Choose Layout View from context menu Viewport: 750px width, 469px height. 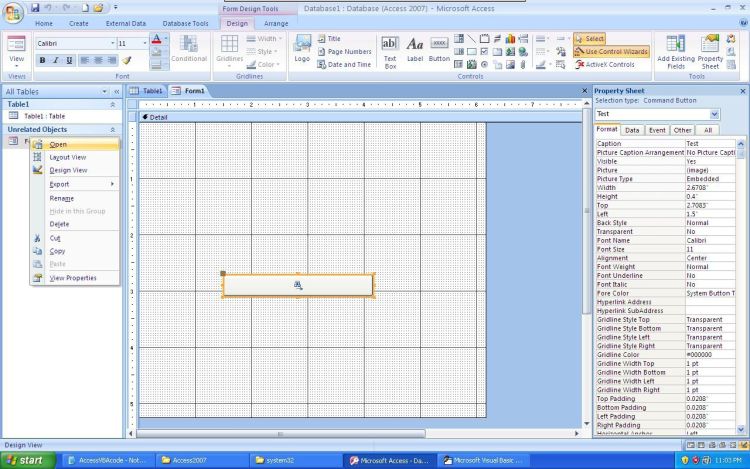[x=75, y=157]
